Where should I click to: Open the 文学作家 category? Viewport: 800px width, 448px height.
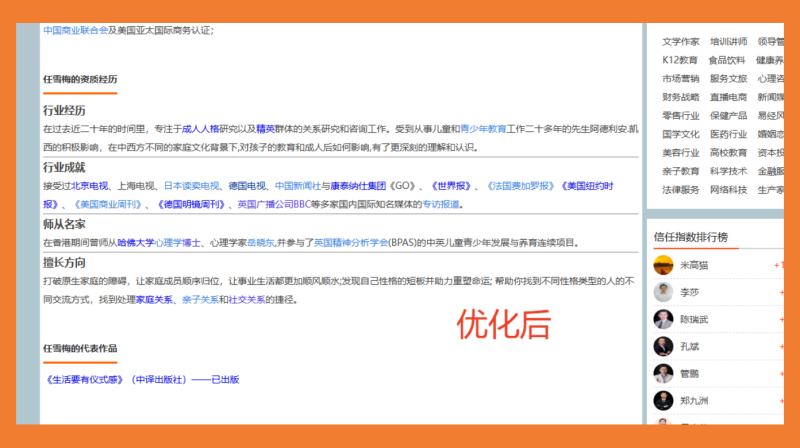coord(680,42)
